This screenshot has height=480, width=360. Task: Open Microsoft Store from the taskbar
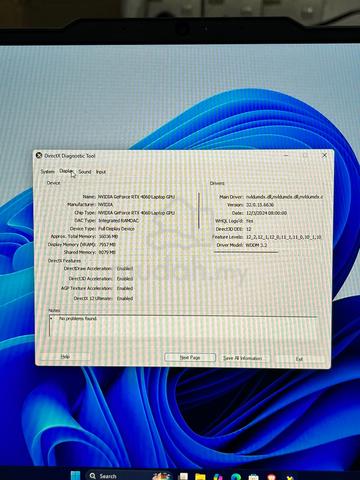pyautogui.click(x=253, y=477)
